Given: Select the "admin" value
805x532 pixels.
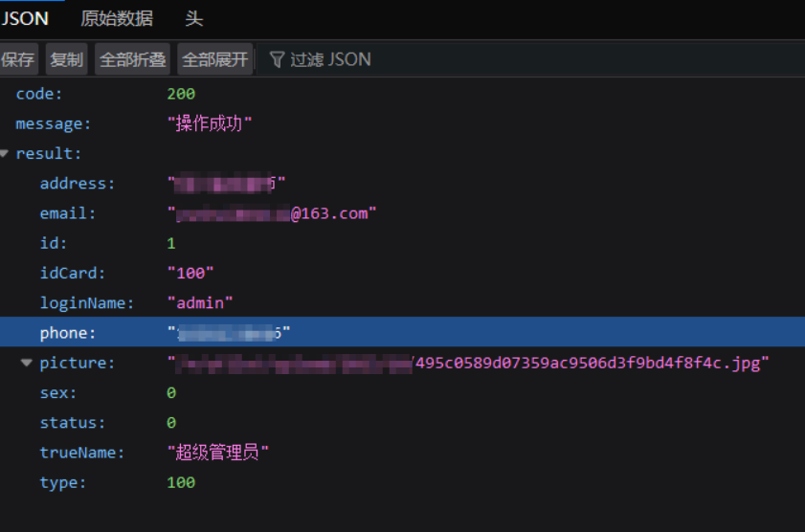Looking at the screenshot, I should coord(200,302).
